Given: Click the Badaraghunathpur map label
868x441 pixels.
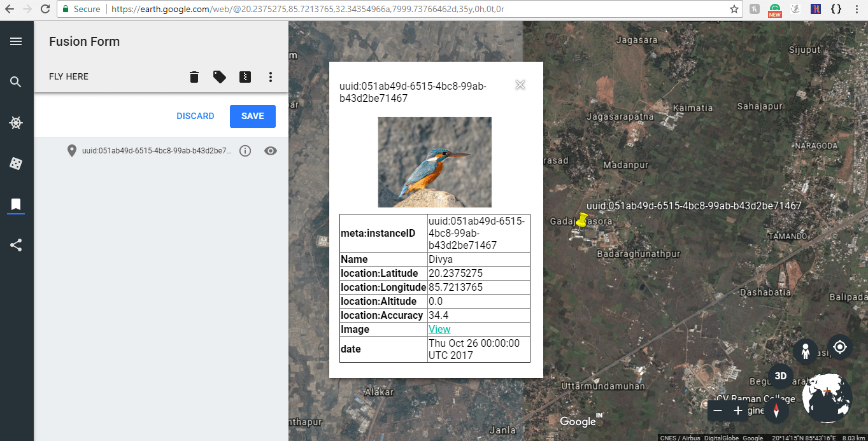Looking at the screenshot, I should coord(639,253).
